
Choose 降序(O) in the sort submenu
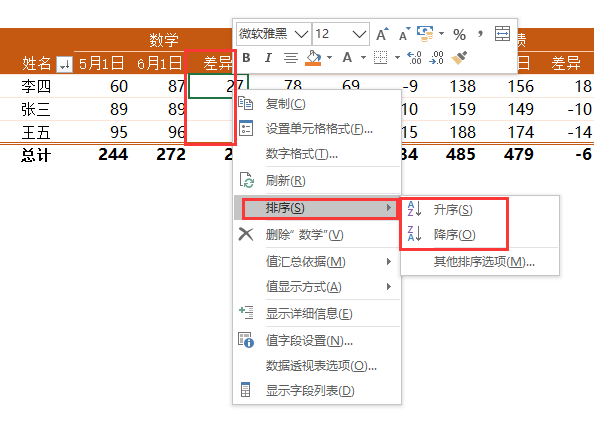453,235
